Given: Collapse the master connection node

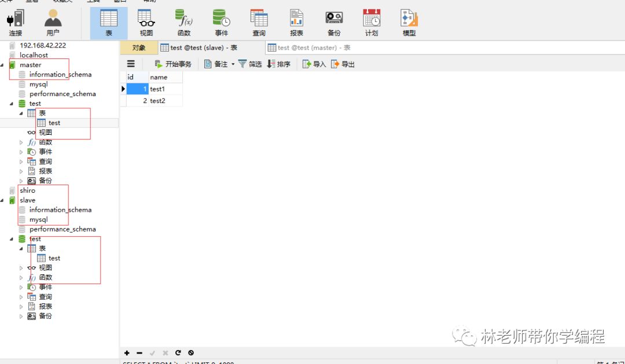Looking at the screenshot, I should (x=2, y=65).
